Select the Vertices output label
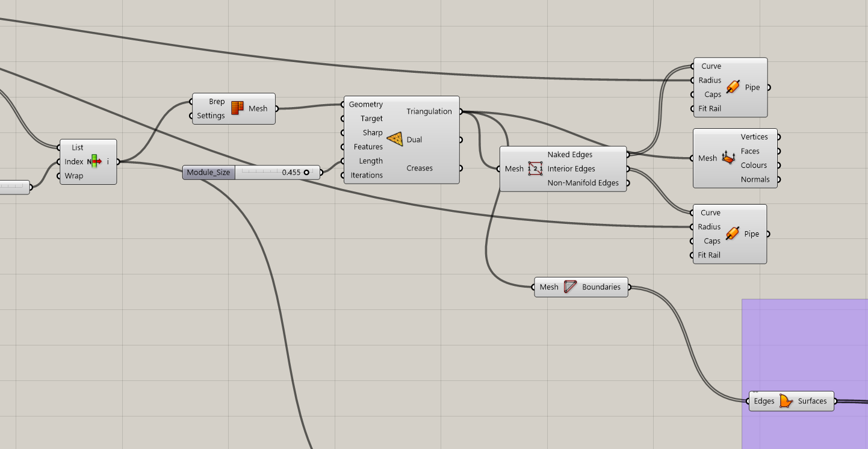Image resolution: width=868 pixels, height=449 pixels. [x=754, y=137]
